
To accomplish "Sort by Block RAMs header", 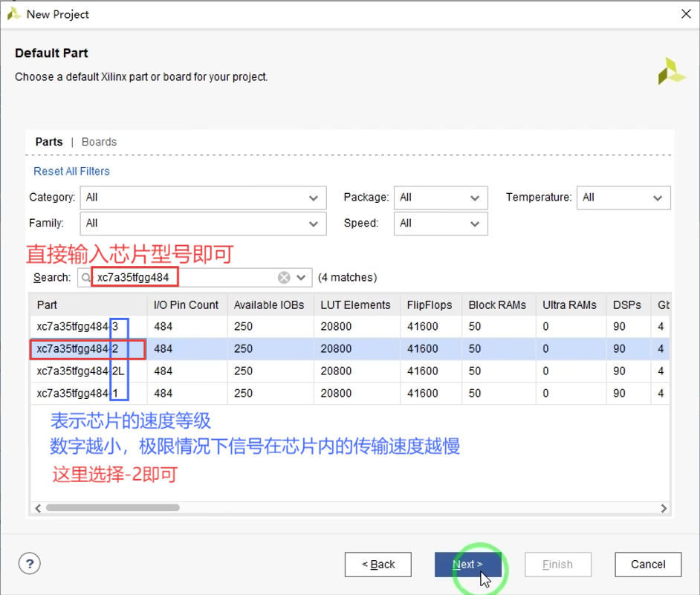I will tap(499, 305).
